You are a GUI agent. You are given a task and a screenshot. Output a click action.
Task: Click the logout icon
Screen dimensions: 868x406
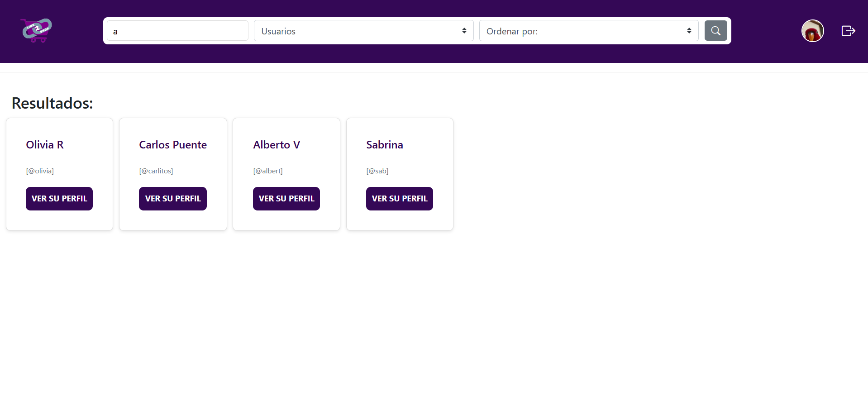(x=848, y=31)
